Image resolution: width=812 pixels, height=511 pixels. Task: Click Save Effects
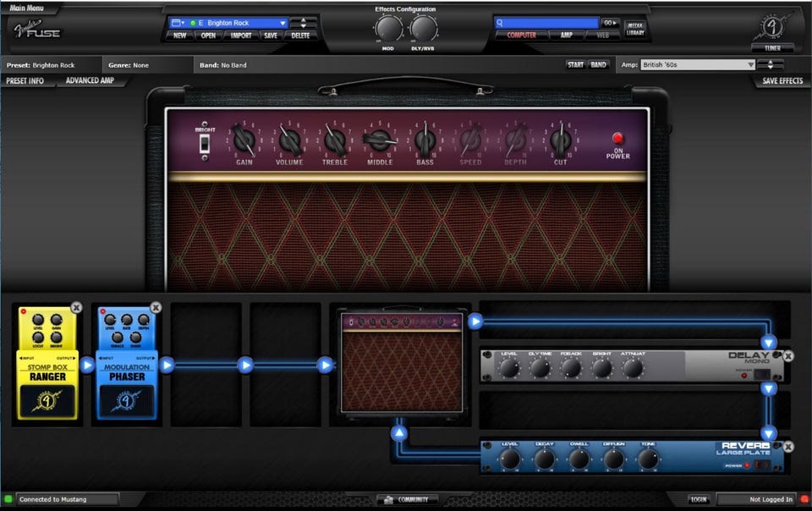coord(782,80)
